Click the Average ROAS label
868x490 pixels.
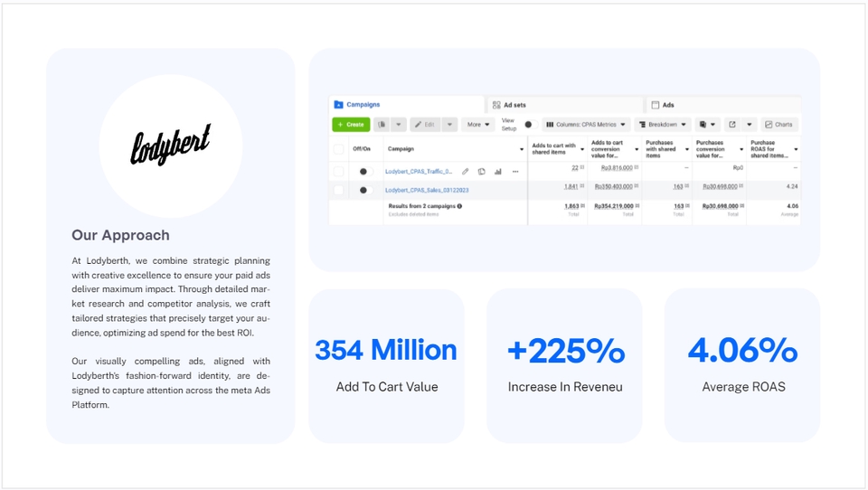(743, 387)
